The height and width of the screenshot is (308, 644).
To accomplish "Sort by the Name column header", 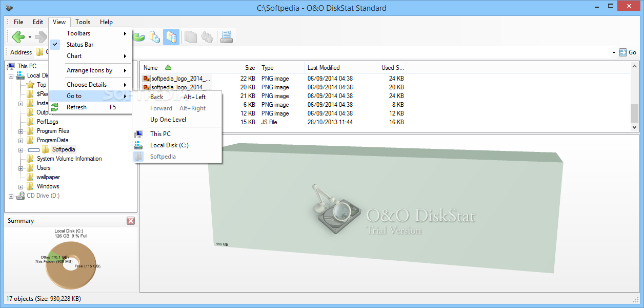I will pyautogui.click(x=176, y=68).
